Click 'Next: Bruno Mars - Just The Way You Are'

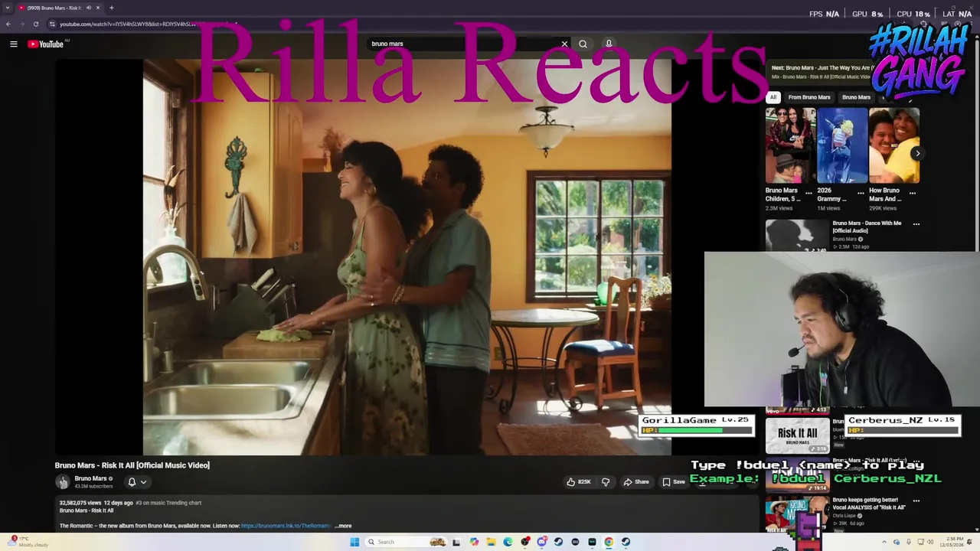(x=821, y=68)
